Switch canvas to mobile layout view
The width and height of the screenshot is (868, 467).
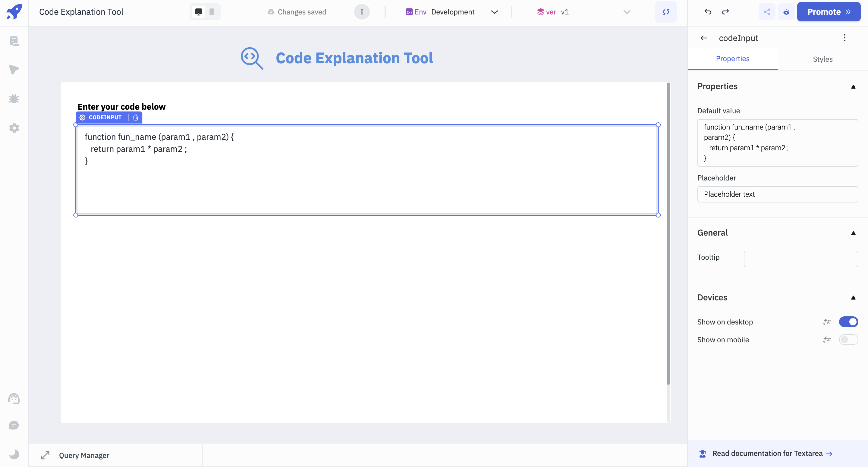212,11
